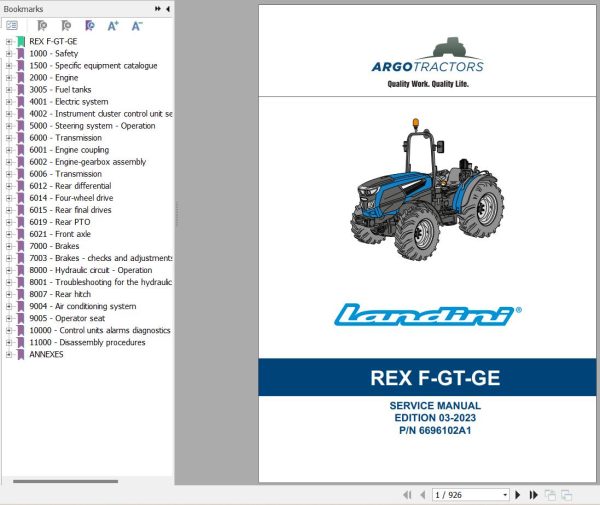
Task: Open the 8007 - Rear hitch bookmark
Action: click(x=60, y=294)
